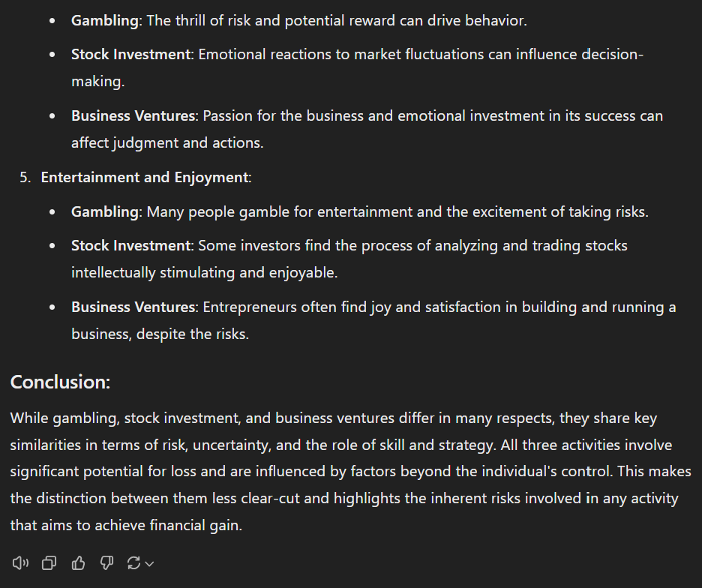Give the response a thumbs up
This screenshot has width=702, height=588.
coord(78,563)
